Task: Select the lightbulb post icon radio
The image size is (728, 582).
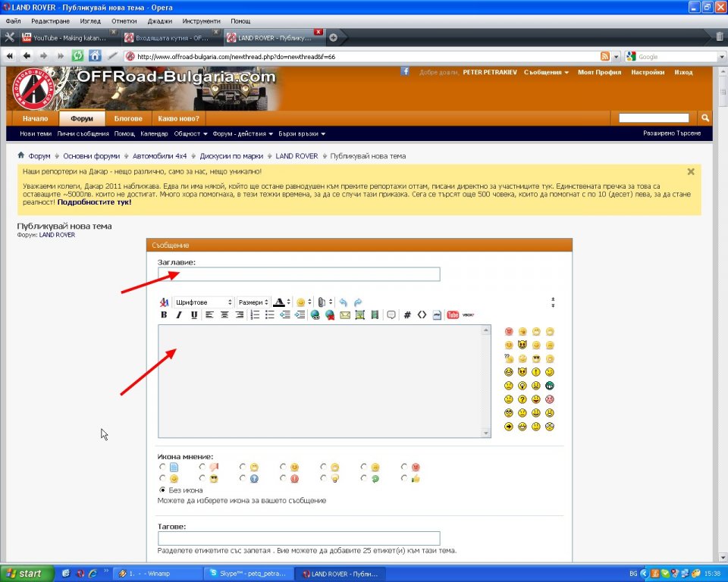Action: [324, 478]
